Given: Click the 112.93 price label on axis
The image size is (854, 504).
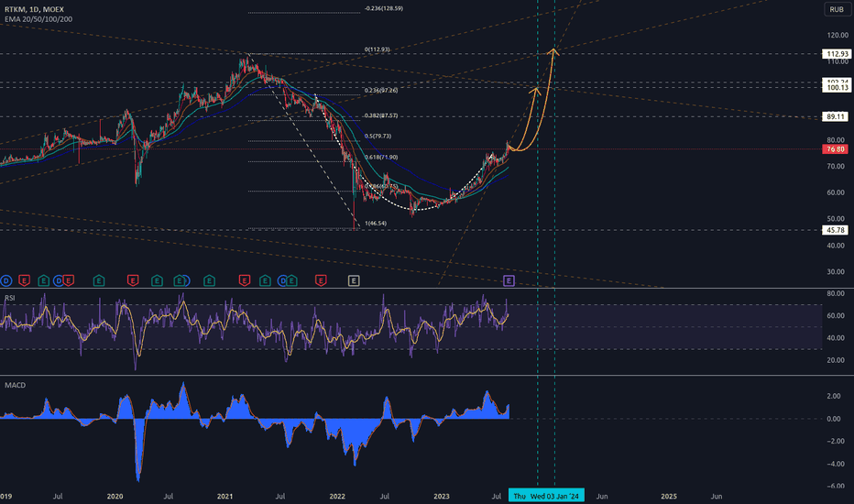Looking at the screenshot, I should coord(837,54).
